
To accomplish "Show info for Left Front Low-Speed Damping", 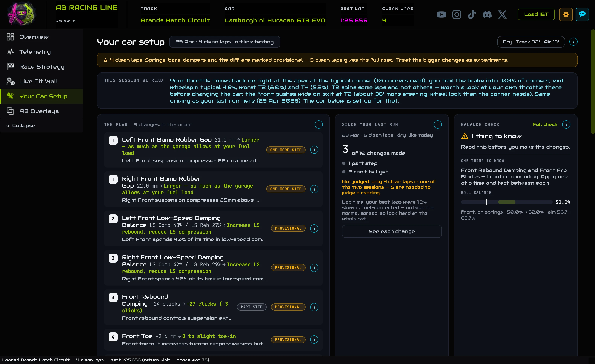I will (x=314, y=228).
